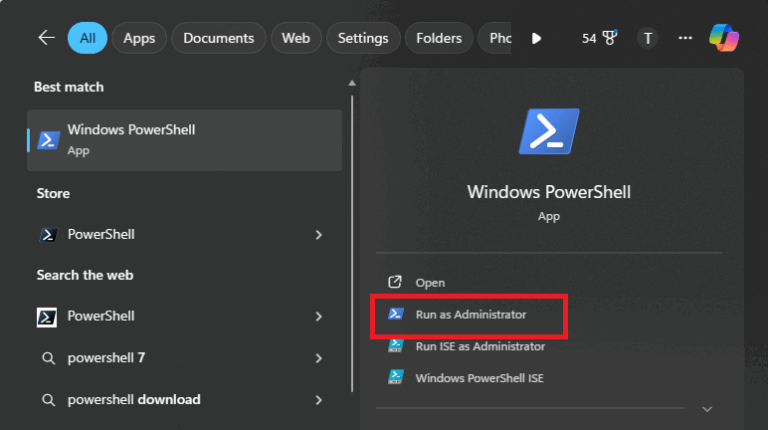Click the magnifier icon beside powershell download

48,400
